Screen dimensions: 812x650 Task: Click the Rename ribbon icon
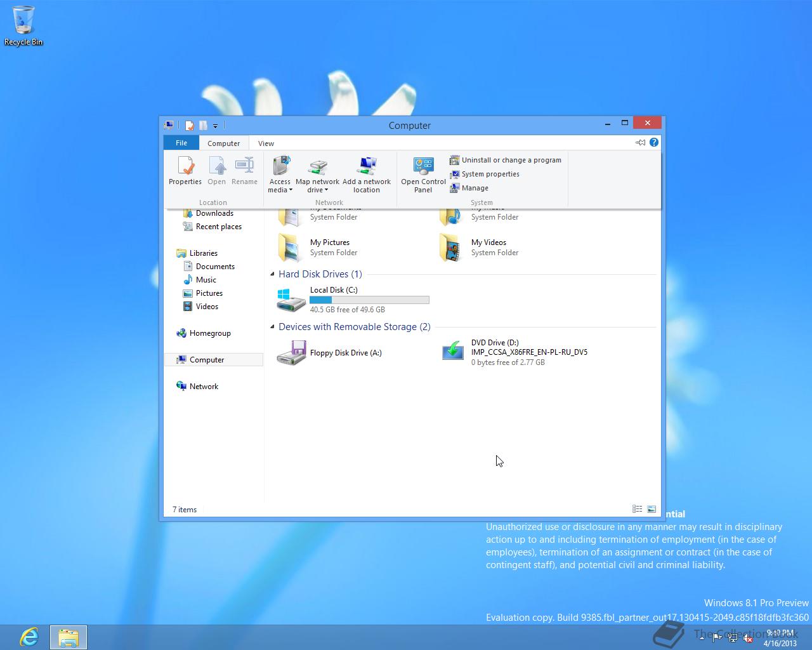click(x=244, y=171)
